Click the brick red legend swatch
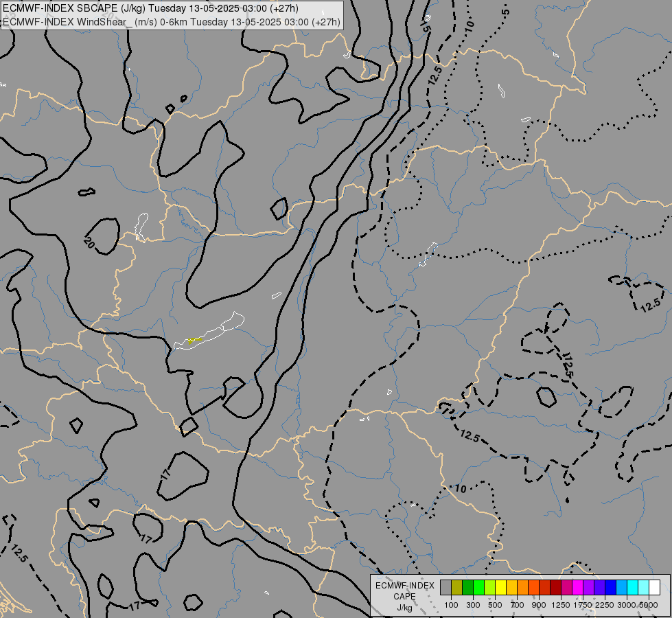Viewport: 672px width, 618px height. pos(545,587)
